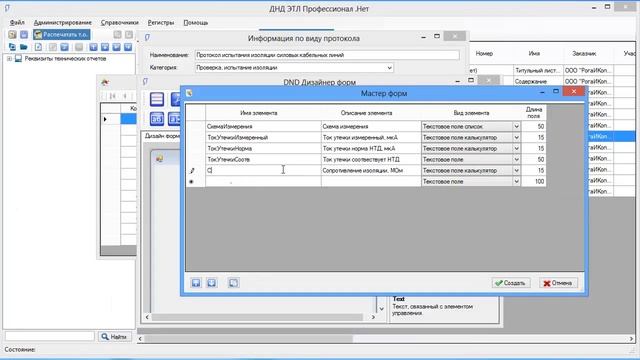Image resolution: width=640 pixels, height=360 pixels.
Task: Open the Справочники menu
Action: coord(120,23)
